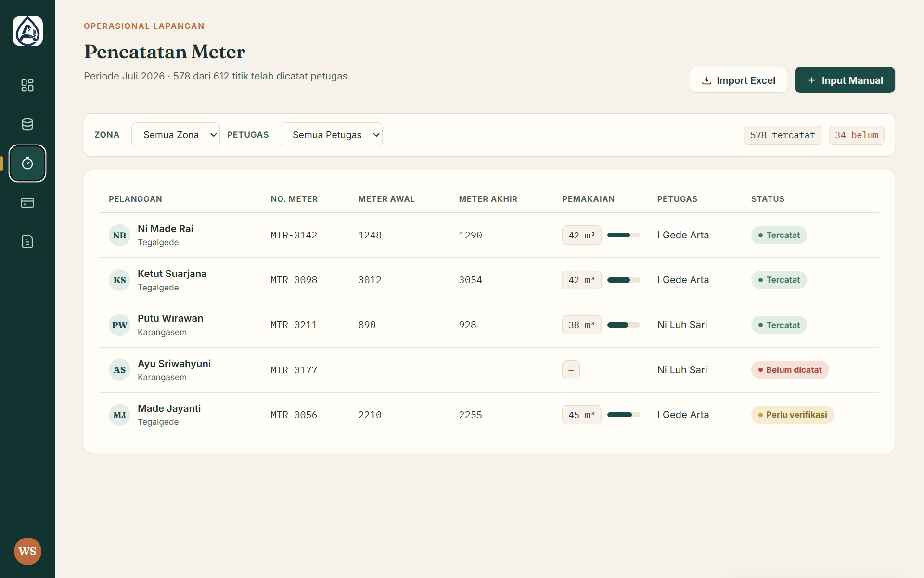Click the AS avatar of Ayu Sriwahyuni
924x578 pixels.
pos(119,370)
